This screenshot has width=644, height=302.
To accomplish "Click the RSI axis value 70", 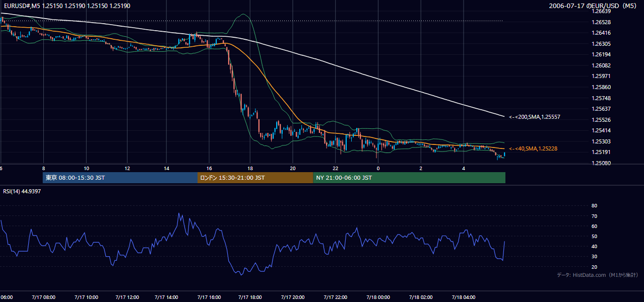I will 594,216.
